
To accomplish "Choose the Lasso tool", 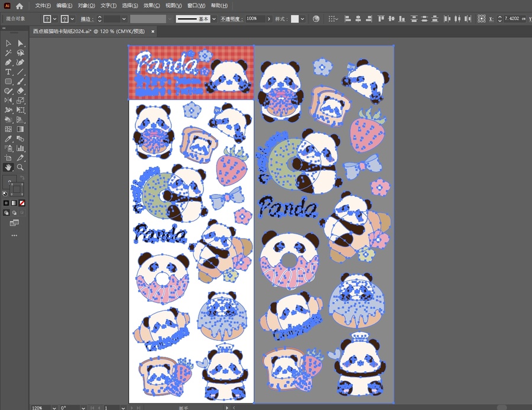I will tap(20, 53).
